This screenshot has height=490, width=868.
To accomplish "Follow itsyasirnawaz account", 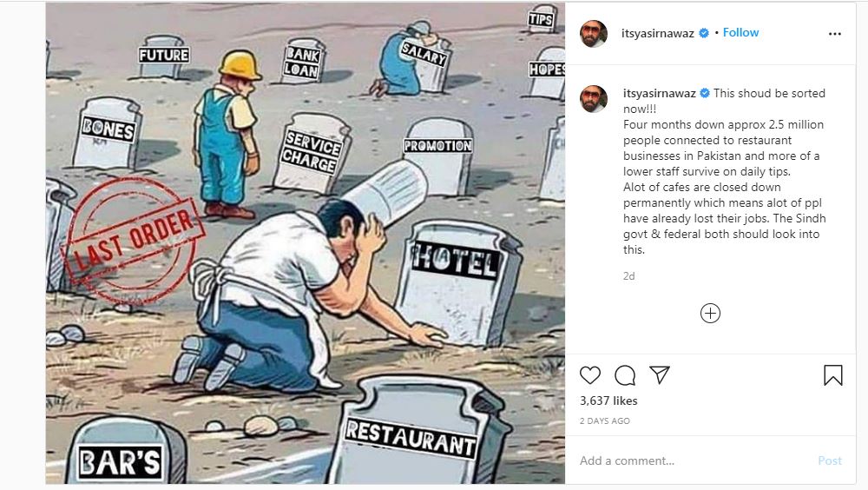I will click(x=740, y=33).
